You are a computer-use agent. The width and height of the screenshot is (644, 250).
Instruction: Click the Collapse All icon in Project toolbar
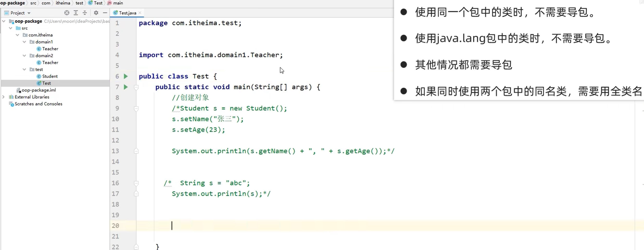coord(85,13)
